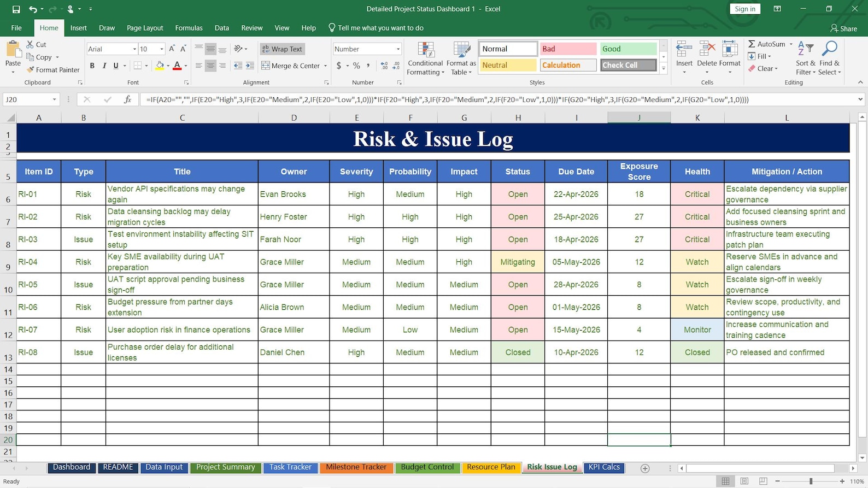The width and height of the screenshot is (868, 488).
Task: Save the workbook with the floppy disk icon
Action: coord(16,9)
